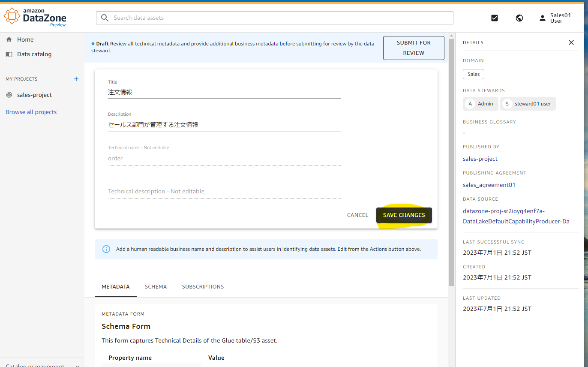
Task: Click the Value column header
Action: pos(216,358)
